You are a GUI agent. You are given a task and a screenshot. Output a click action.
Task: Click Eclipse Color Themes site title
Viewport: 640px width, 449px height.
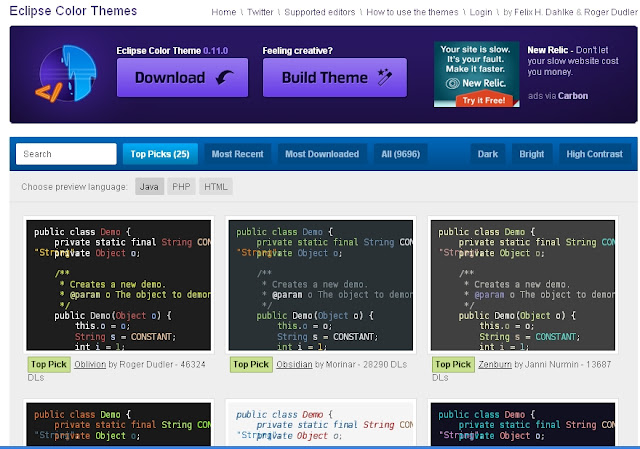(x=73, y=11)
